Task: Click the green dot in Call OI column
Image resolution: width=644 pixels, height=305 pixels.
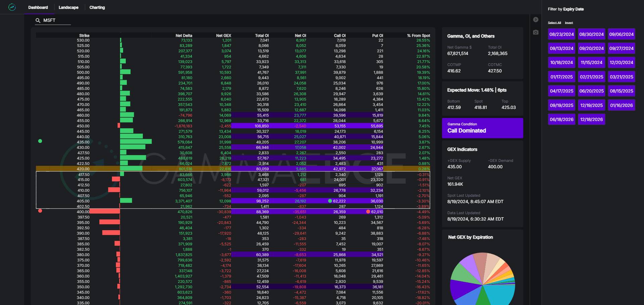Action: click(x=330, y=201)
